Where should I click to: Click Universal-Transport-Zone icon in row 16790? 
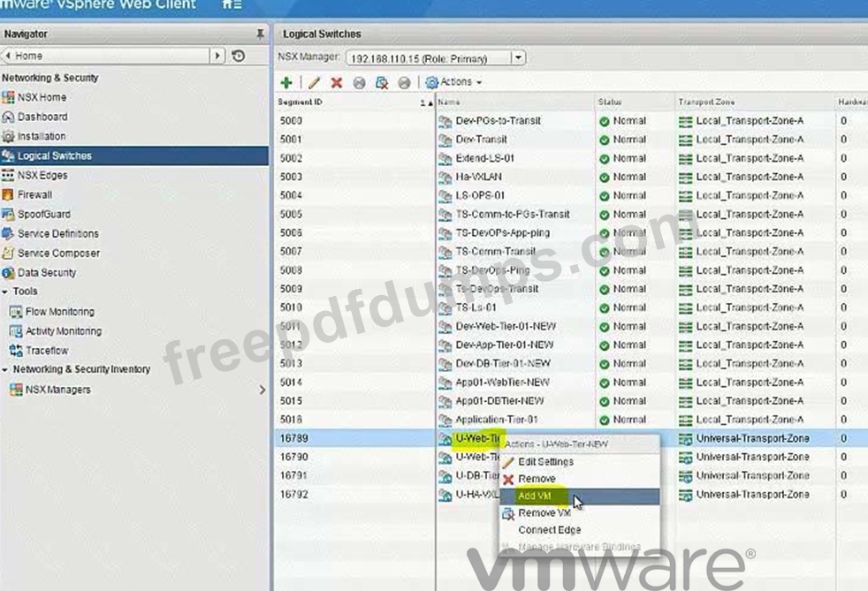point(685,458)
